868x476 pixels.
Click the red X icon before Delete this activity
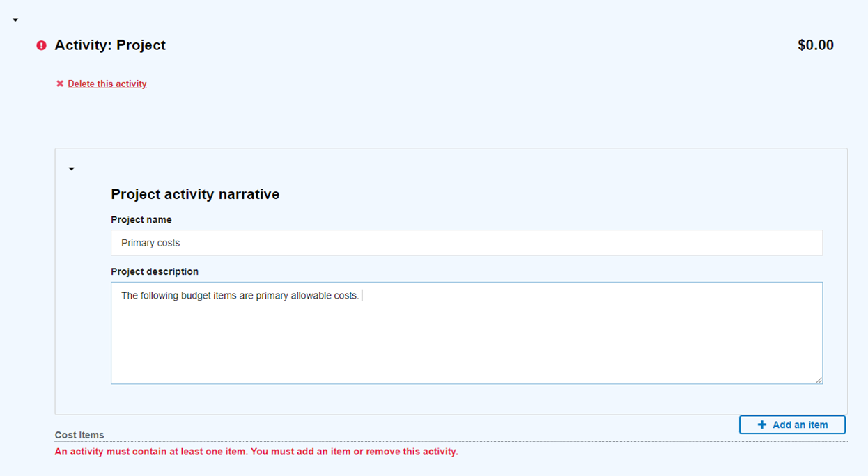[x=60, y=84]
